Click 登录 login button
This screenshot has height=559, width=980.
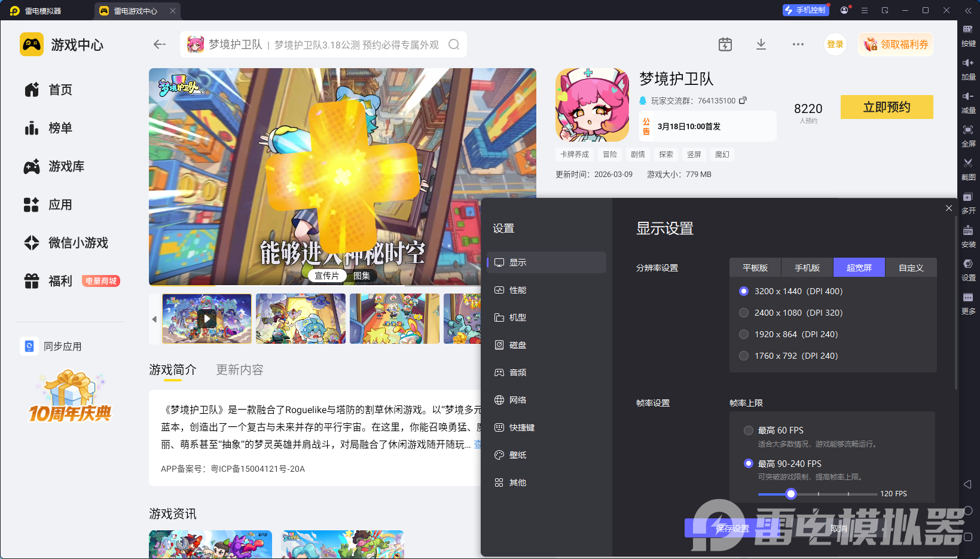pyautogui.click(x=835, y=44)
